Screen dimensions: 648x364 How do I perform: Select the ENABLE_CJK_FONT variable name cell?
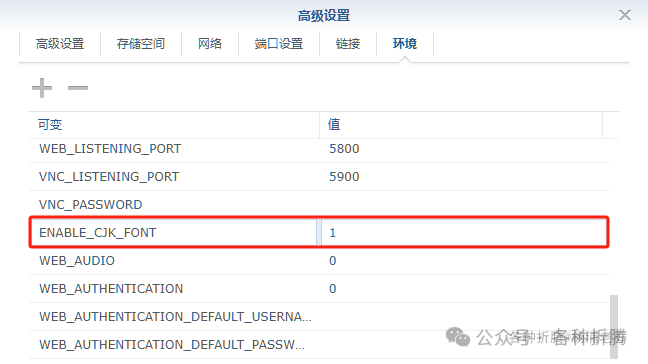coord(174,233)
